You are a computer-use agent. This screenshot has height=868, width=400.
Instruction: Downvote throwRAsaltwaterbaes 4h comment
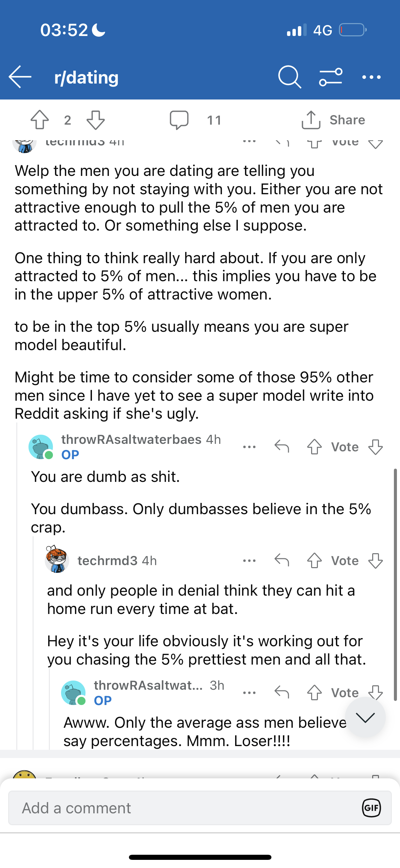[x=376, y=447]
